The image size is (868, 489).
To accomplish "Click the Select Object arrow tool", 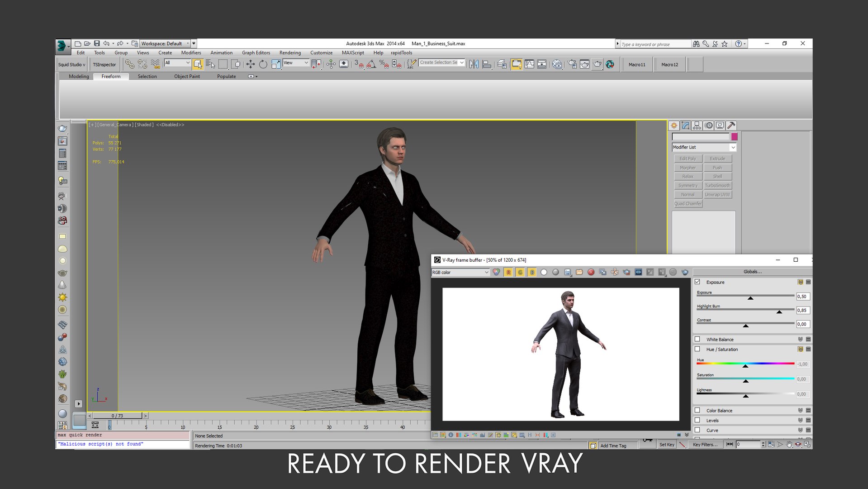I will pyautogui.click(x=198, y=64).
